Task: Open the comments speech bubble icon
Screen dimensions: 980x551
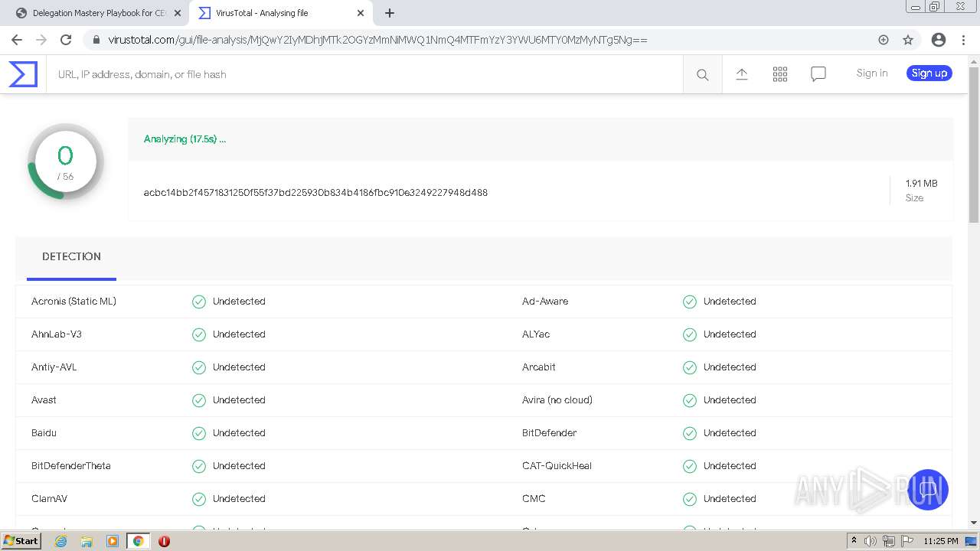Action: click(818, 74)
